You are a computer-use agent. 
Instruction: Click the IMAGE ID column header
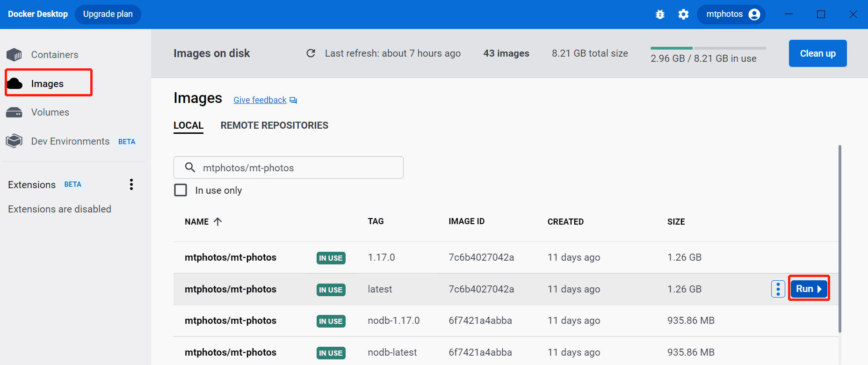pos(466,221)
